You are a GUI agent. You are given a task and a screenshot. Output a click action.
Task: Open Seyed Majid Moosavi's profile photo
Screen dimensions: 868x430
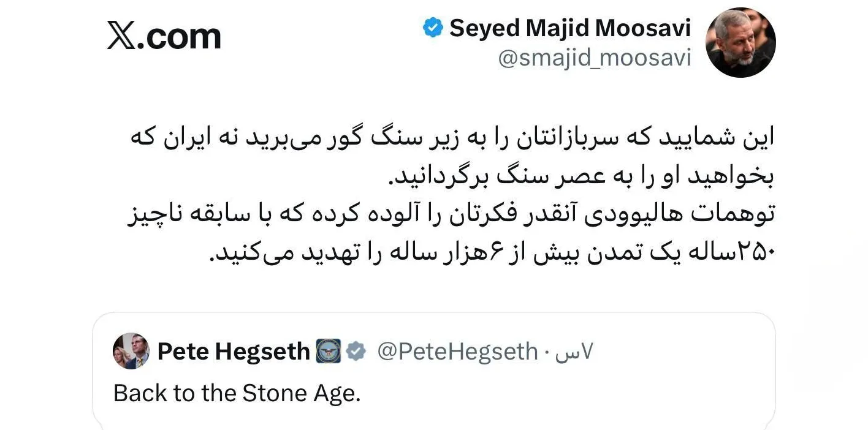click(x=740, y=43)
